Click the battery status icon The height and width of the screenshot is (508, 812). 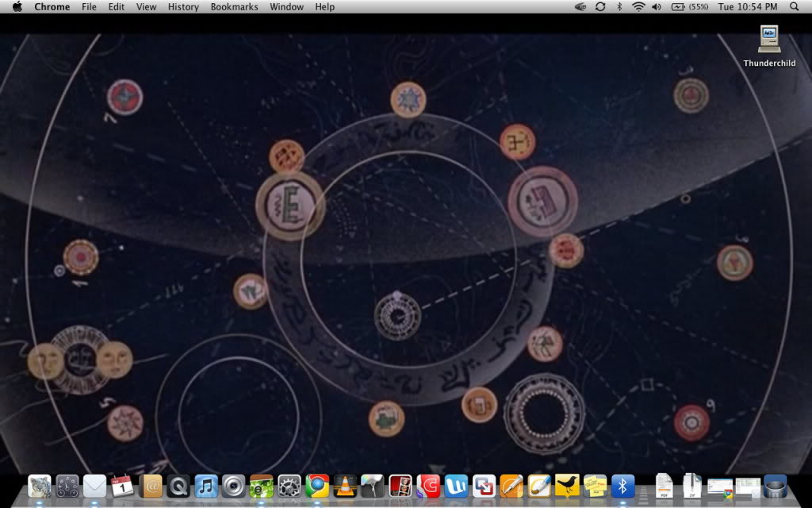[x=678, y=6]
